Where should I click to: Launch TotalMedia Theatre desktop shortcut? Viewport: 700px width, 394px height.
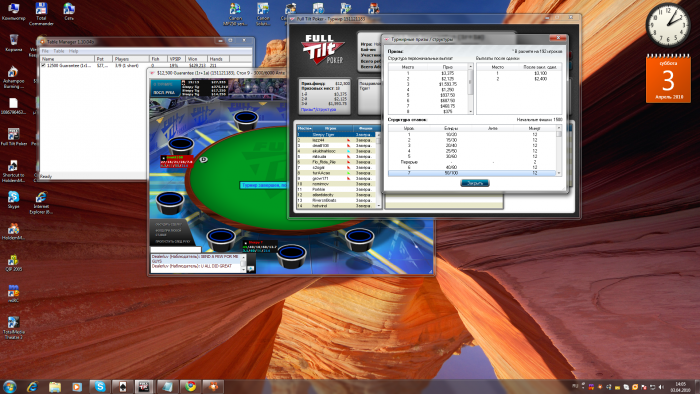13,328
